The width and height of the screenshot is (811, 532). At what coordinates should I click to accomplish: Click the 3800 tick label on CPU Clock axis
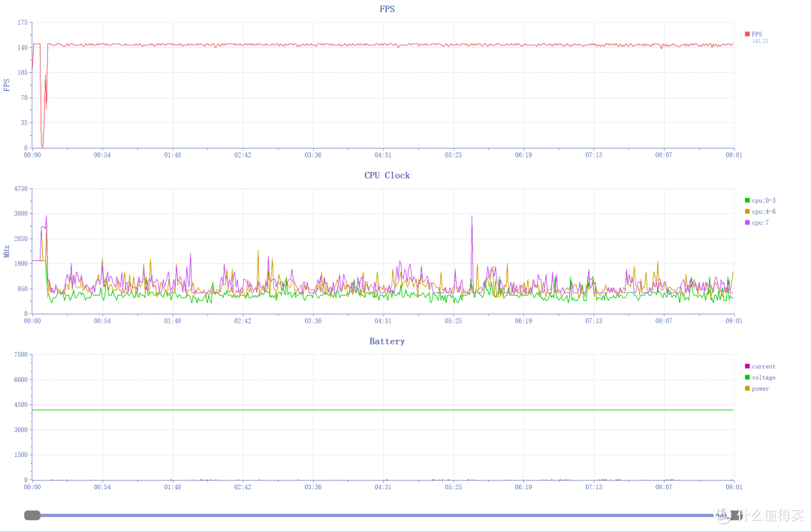tap(21, 214)
